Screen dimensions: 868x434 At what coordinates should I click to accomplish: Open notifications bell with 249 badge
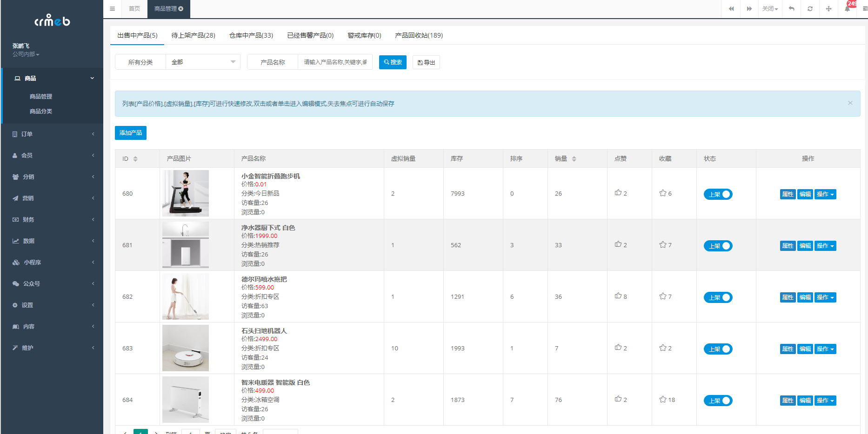[848, 9]
